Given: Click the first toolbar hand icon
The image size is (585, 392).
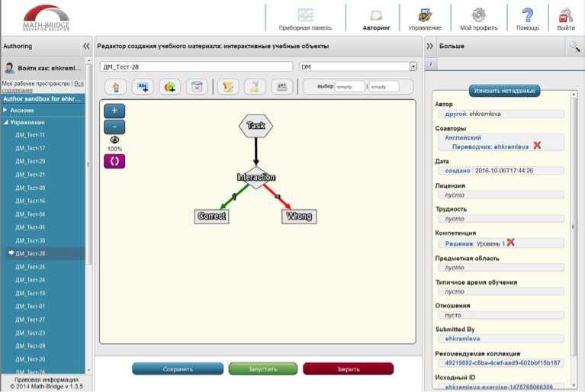Looking at the screenshot, I should pyautogui.click(x=116, y=87).
